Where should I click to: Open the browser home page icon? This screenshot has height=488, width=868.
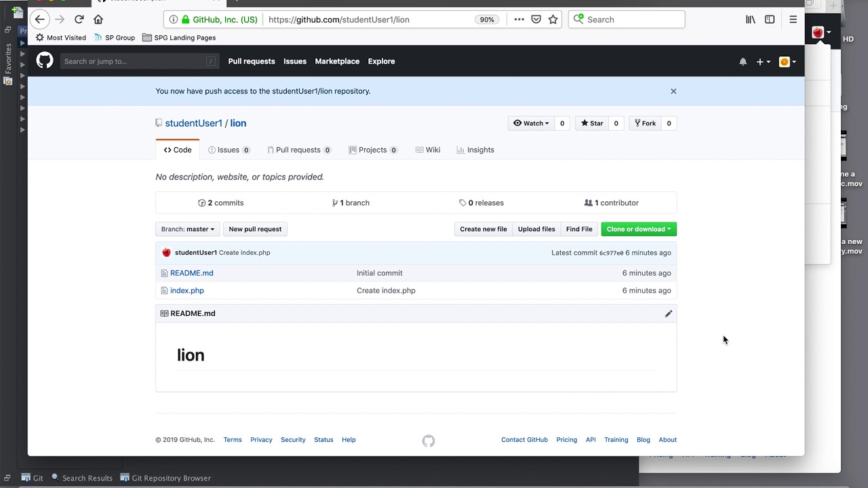coord(98,20)
